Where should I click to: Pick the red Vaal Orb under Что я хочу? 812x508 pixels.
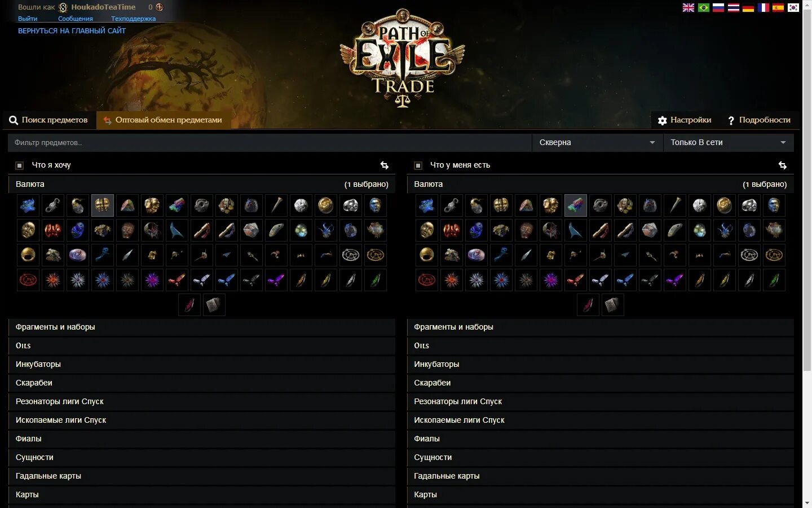tap(53, 230)
